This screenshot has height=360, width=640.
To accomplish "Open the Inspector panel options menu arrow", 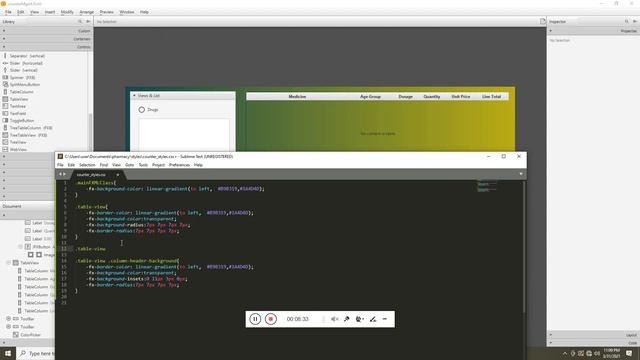I will pos(635,21).
